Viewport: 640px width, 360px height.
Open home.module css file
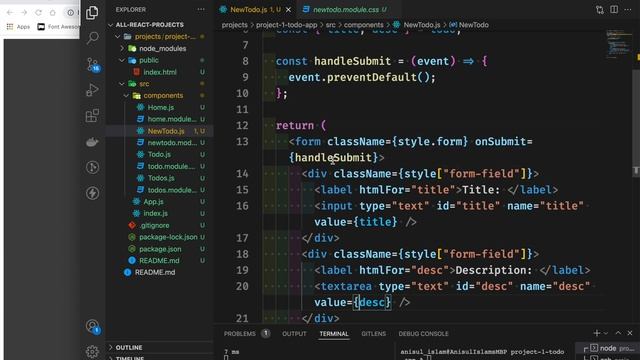pos(159,119)
